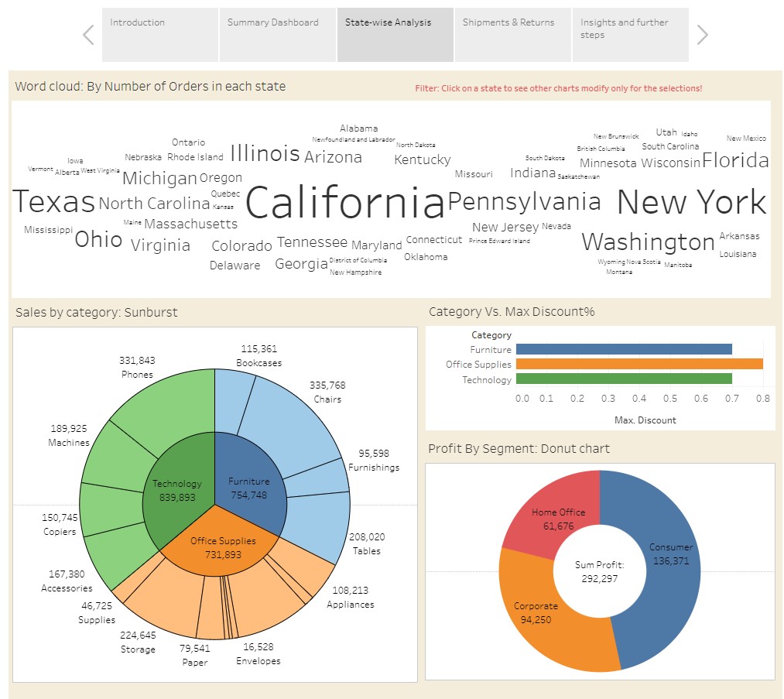Click the previous story point arrow
Image resolution: width=784 pixels, height=699 pixels.
(88, 35)
